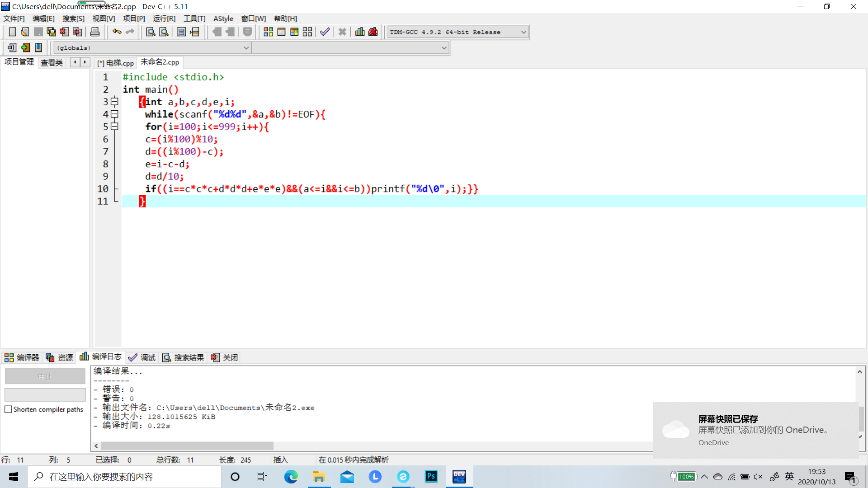Screen dimensions: 868x488
Task: Click the Go to line icon
Action: (x=195, y=32)
